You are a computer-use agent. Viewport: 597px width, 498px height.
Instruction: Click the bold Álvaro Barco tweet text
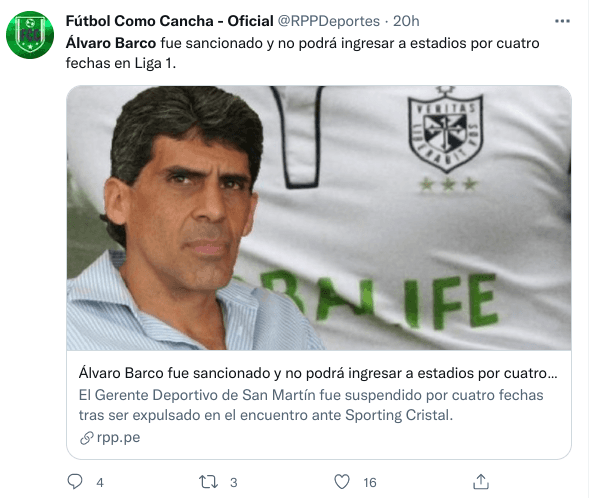(111, 43)
